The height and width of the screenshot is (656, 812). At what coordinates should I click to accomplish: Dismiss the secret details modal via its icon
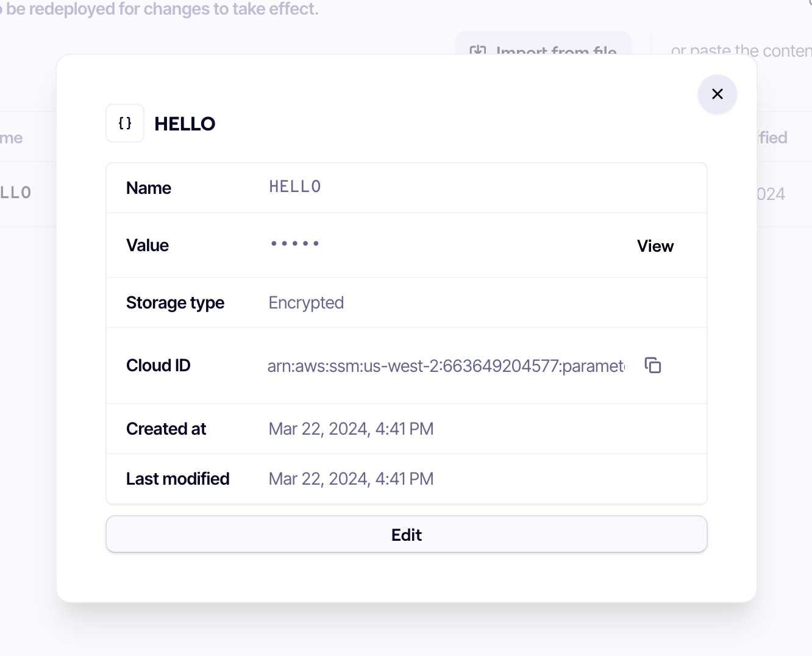tap(717, 94)
